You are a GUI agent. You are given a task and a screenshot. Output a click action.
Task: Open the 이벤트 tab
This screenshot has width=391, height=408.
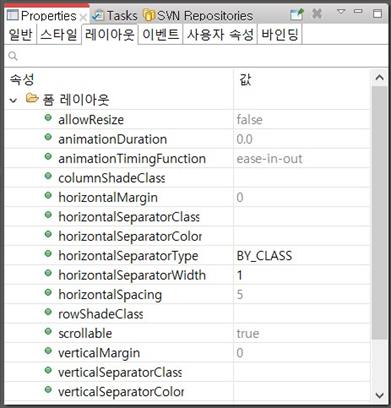pos(161,35)
